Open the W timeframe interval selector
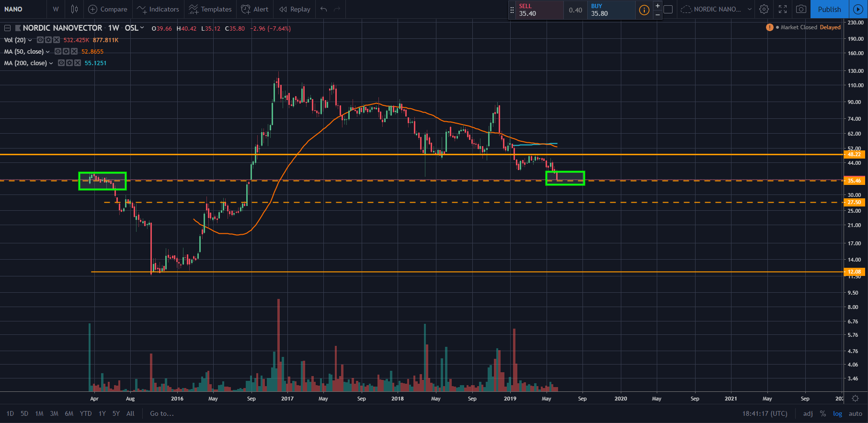Image resolution: width=868 pixels, height=423 pixels. coord(56,9)
